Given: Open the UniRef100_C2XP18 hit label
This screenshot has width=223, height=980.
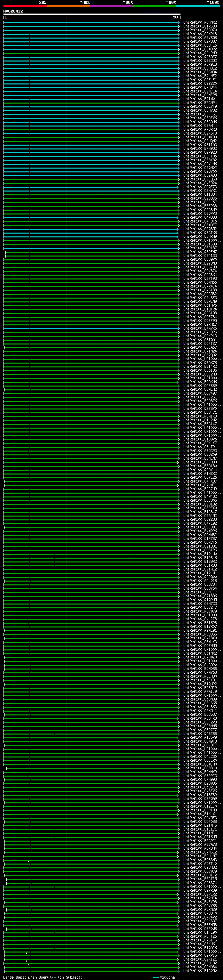Looking at the screenshot, I should pyautogui.click(x=200, y=34).
